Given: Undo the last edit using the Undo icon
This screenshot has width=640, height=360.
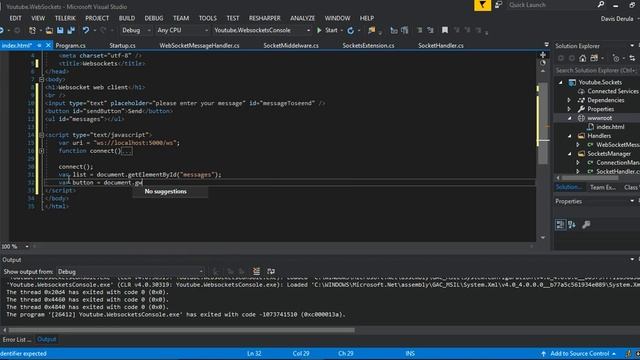Looking at the screenshot, I should [x=86, y=30].
